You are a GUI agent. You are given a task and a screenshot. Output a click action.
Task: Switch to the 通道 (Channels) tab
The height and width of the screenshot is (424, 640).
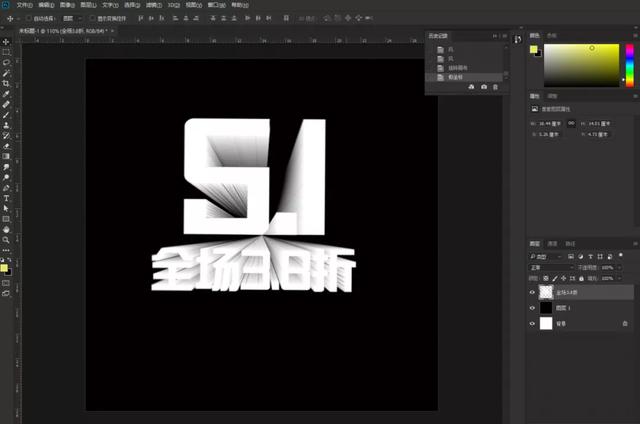click(553, 243)
